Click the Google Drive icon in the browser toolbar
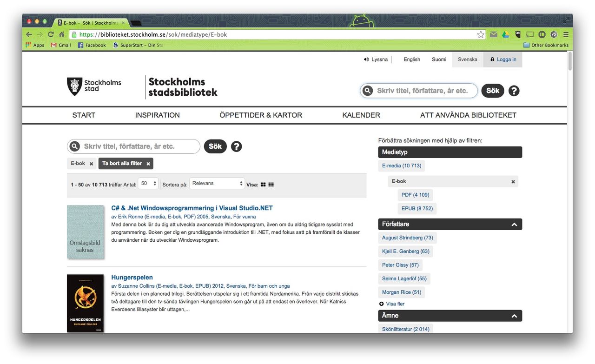Screen dimensions: 595x364 pos(505,34)
